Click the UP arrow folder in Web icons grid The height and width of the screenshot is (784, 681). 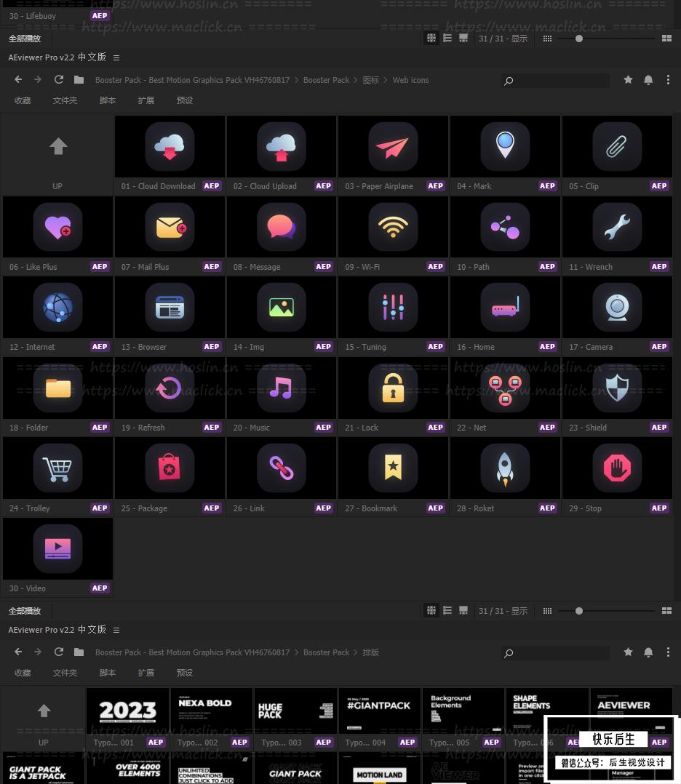[57, 154]
